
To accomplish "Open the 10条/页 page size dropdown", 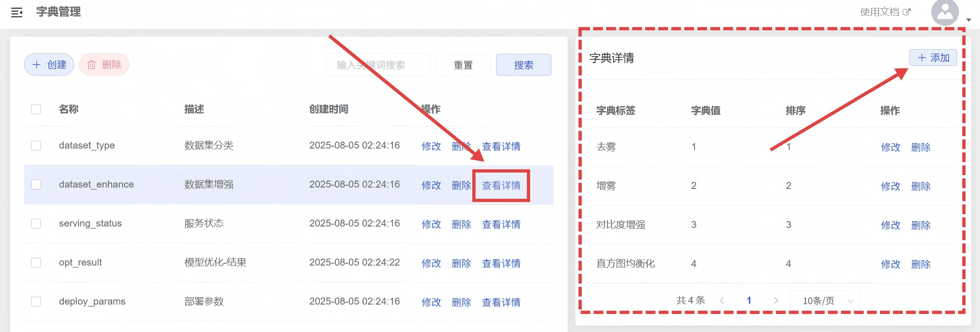I will (x=824, y=301).
